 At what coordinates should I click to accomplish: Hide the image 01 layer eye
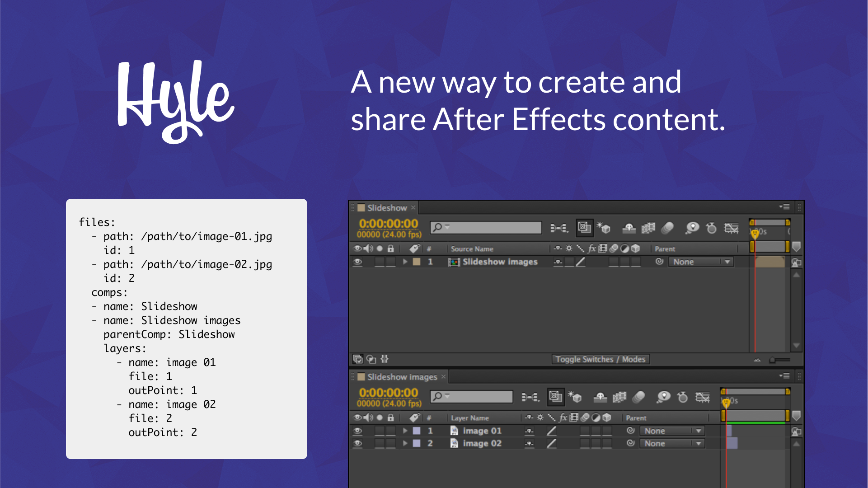[357, 431]
